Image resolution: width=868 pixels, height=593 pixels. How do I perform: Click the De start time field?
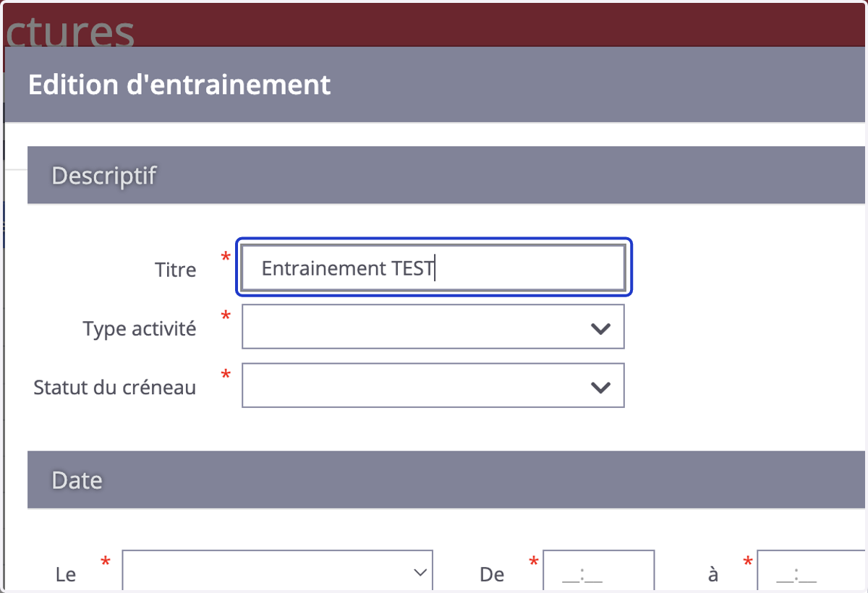pyautogui.click(x=599, y=571)
